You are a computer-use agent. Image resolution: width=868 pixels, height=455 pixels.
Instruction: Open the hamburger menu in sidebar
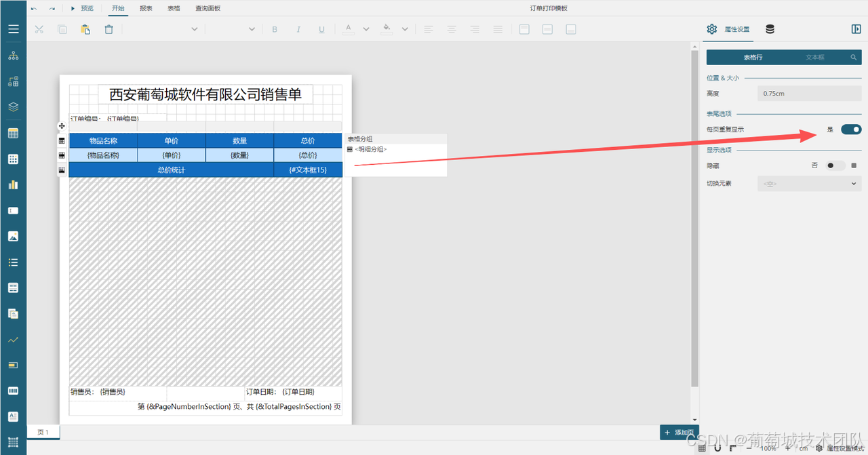tap(13, 29)
